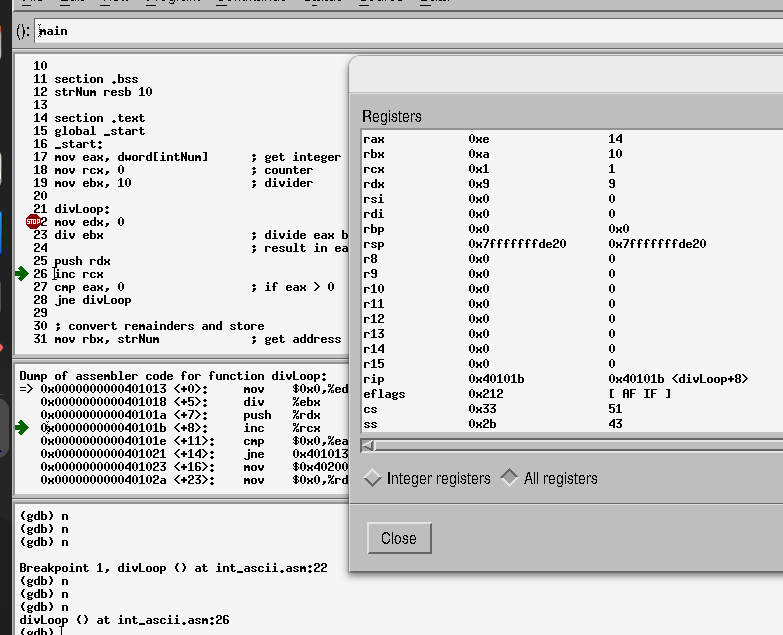The width and height of the screenshot is (783, 635).
Task: Click source line 25 'push rdx'
Action: click(82, 261)
